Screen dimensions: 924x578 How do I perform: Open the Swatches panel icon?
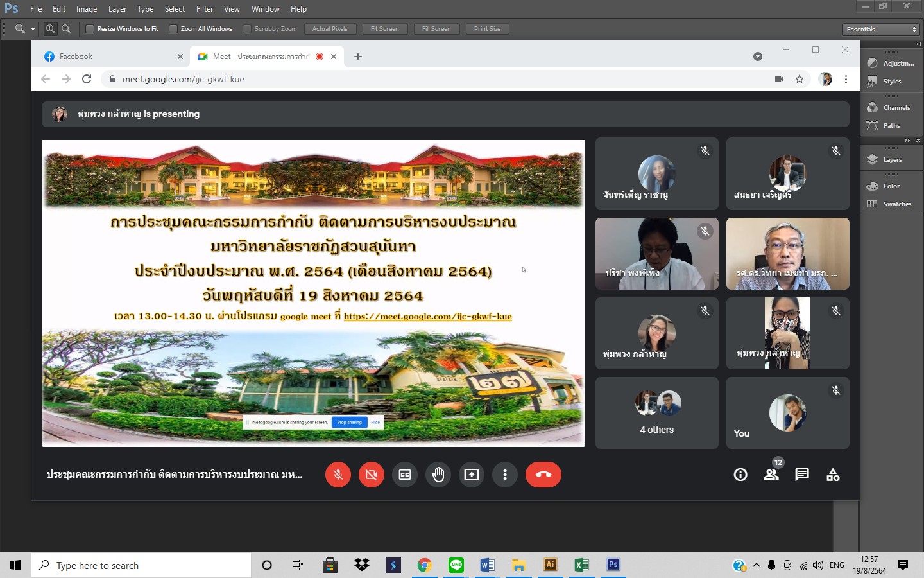(873, 204)
